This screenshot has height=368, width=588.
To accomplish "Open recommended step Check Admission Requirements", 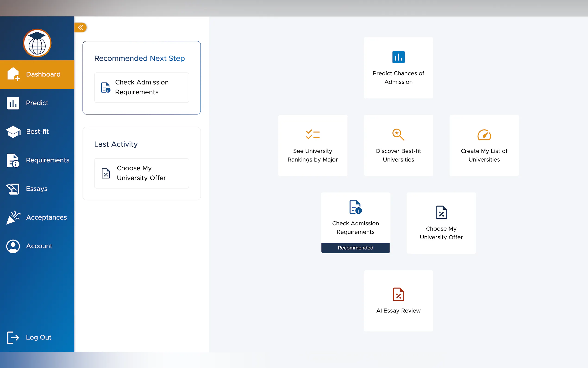I will [x=141, y=87].
